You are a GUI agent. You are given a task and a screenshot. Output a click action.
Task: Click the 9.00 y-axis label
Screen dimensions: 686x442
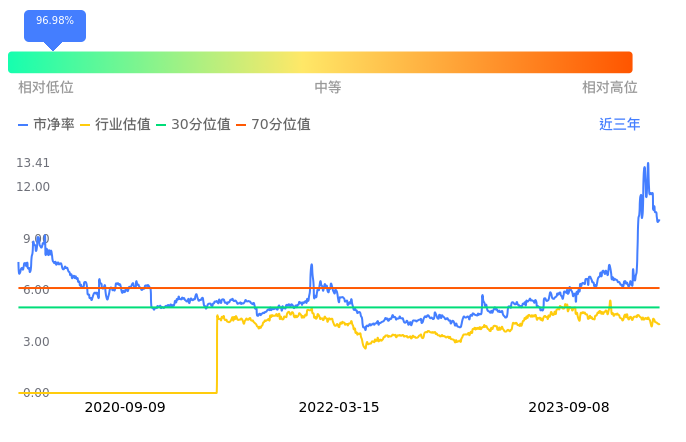33,238
